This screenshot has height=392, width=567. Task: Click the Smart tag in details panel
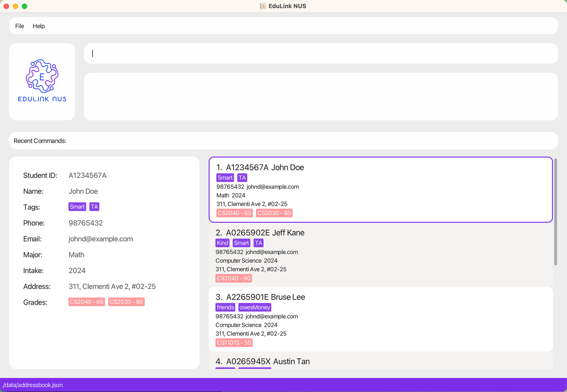click(x=77, y=207)
